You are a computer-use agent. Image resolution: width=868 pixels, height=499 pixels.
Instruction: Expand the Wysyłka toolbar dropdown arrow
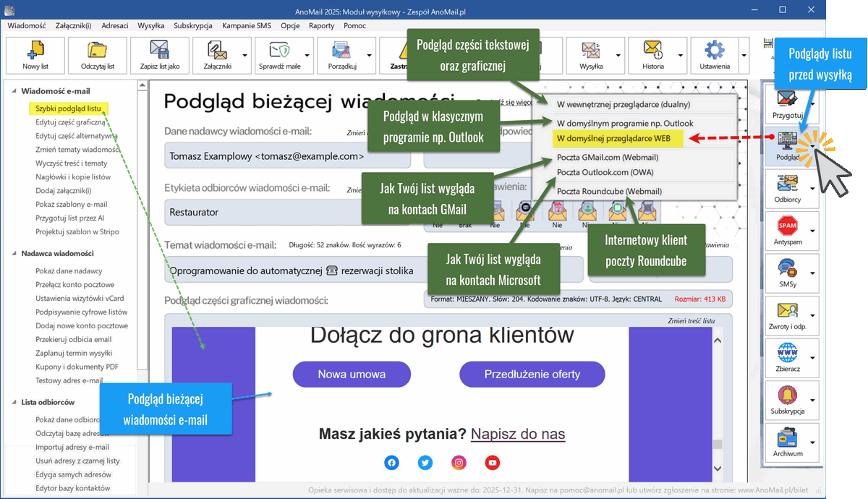(x=618, y=55)
